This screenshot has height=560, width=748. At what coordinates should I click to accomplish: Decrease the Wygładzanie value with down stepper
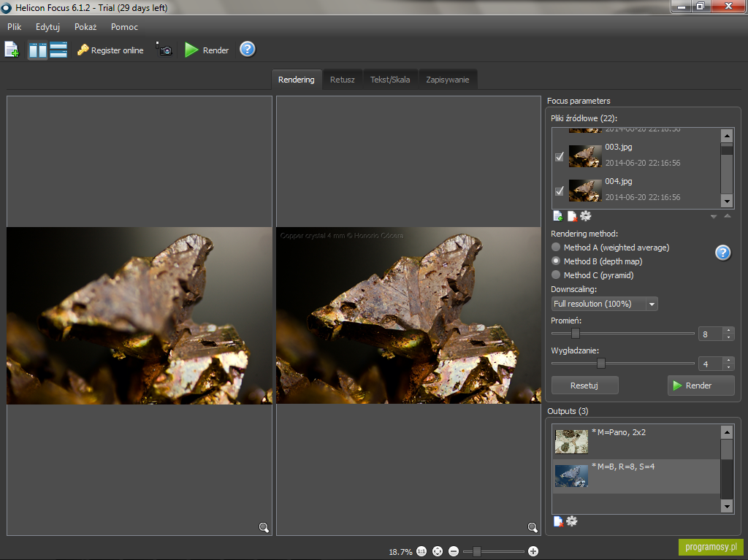[x=728, y=367]
